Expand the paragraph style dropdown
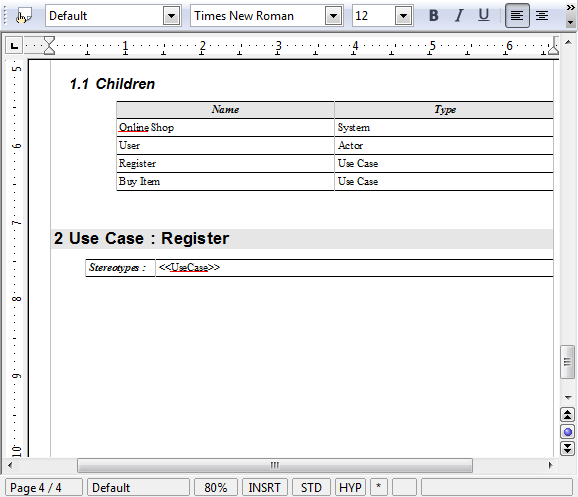 click(171, 15)
